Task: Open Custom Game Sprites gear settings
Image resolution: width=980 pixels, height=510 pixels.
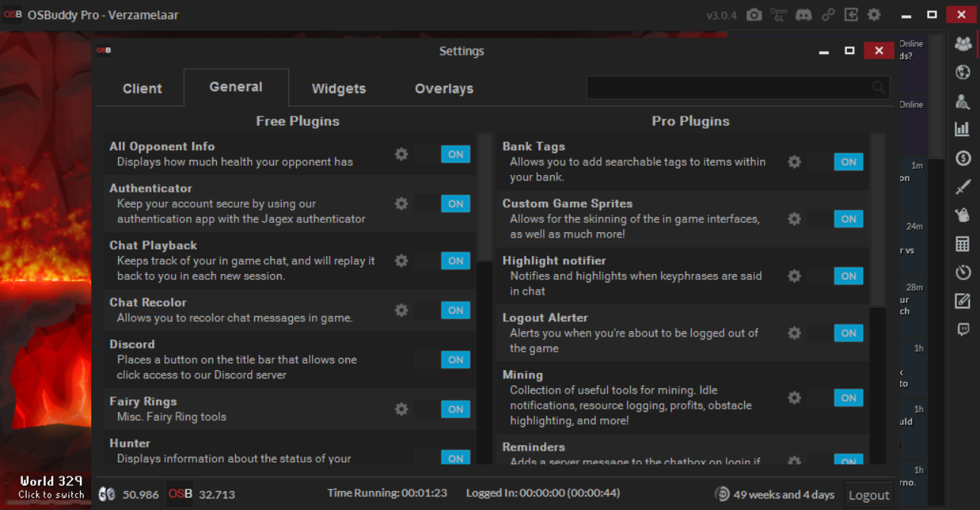Action: click(794, 219)
